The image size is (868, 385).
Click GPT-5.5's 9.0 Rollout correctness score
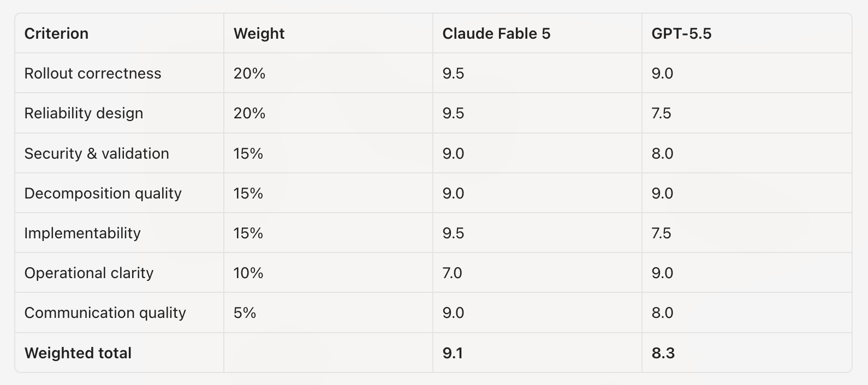(x=662, y=73)
